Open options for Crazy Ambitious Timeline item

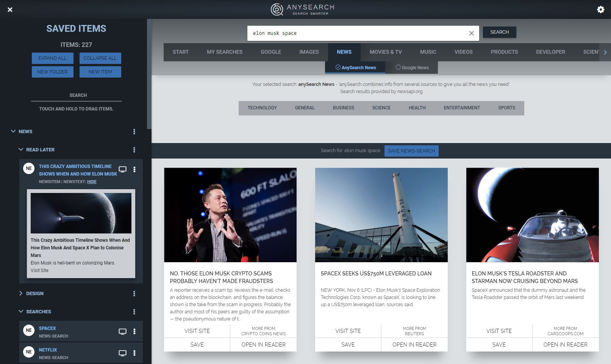tap(134, 170)
